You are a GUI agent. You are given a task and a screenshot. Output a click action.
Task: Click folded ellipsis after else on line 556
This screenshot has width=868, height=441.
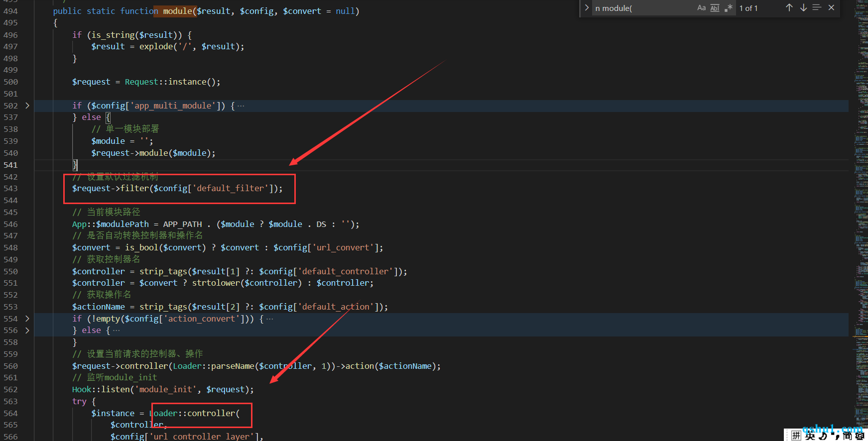[117, 330]
